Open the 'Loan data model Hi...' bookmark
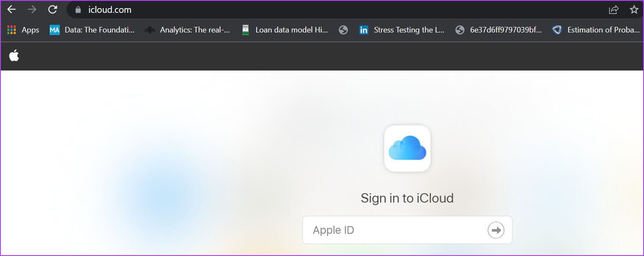644x256 pixels. [x=284, y=30]
